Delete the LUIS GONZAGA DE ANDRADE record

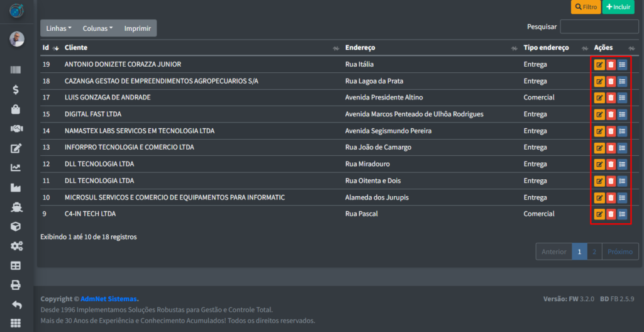click(611, 97)
